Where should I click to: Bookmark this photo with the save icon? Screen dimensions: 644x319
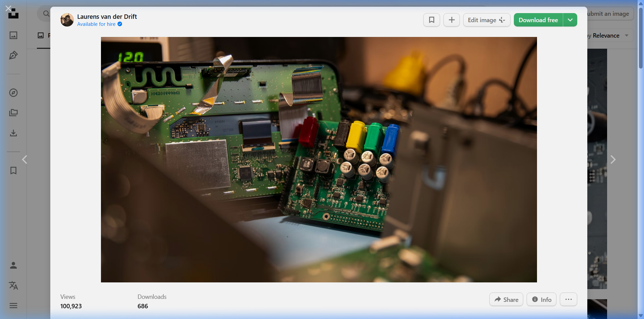431,20
